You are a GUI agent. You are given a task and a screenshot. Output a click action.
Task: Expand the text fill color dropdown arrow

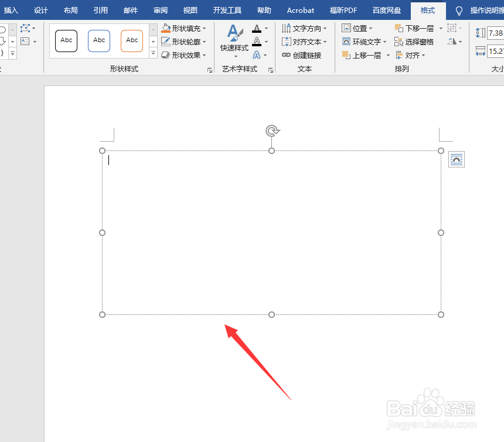pyautogui.click(x=266, y=28)
